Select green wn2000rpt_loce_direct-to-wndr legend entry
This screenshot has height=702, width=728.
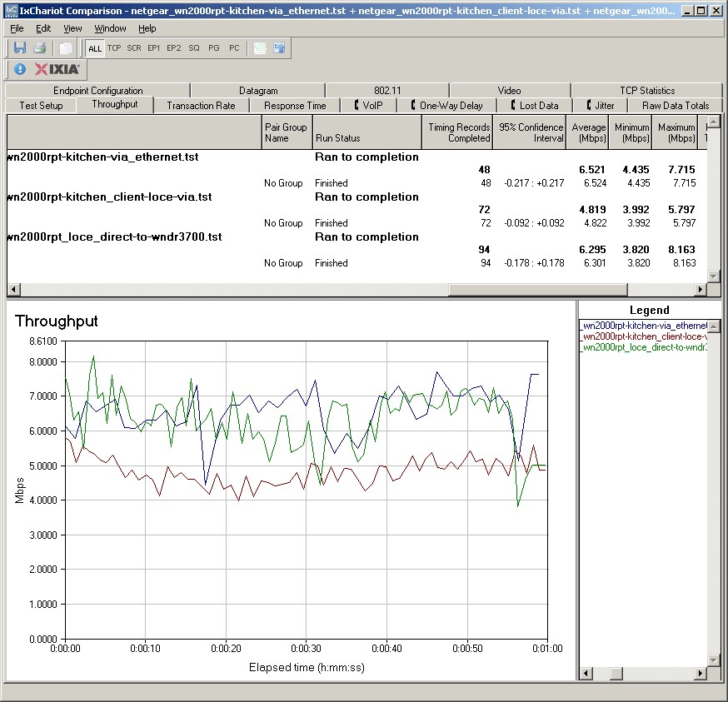[644, 347]
